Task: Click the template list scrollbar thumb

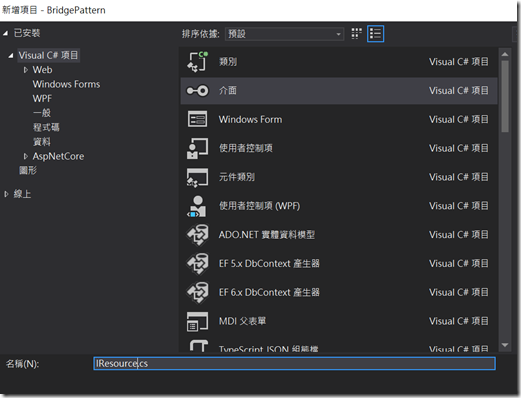Action: [505, 96]
